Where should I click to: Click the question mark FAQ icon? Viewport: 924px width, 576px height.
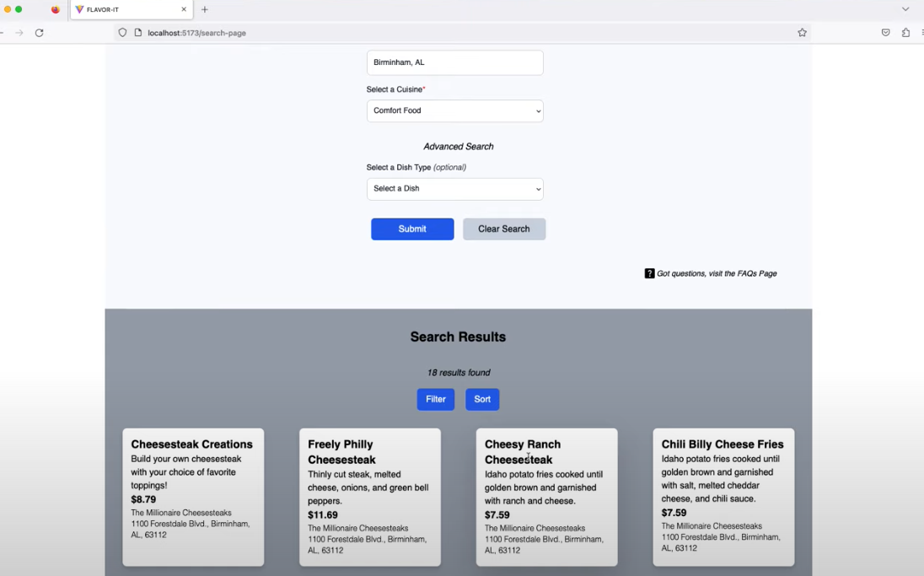click(x=649, y=273)
